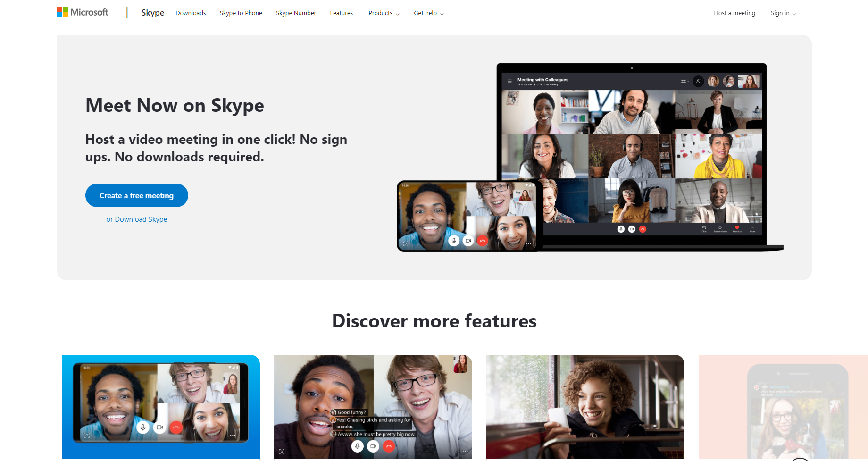Open the Sign in dropdown

click(x=784, y=13)
